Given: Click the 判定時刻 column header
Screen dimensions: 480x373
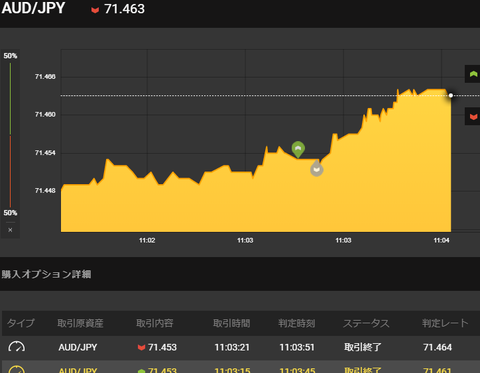Looking at the screenshot, I should [x=297, y=323].
